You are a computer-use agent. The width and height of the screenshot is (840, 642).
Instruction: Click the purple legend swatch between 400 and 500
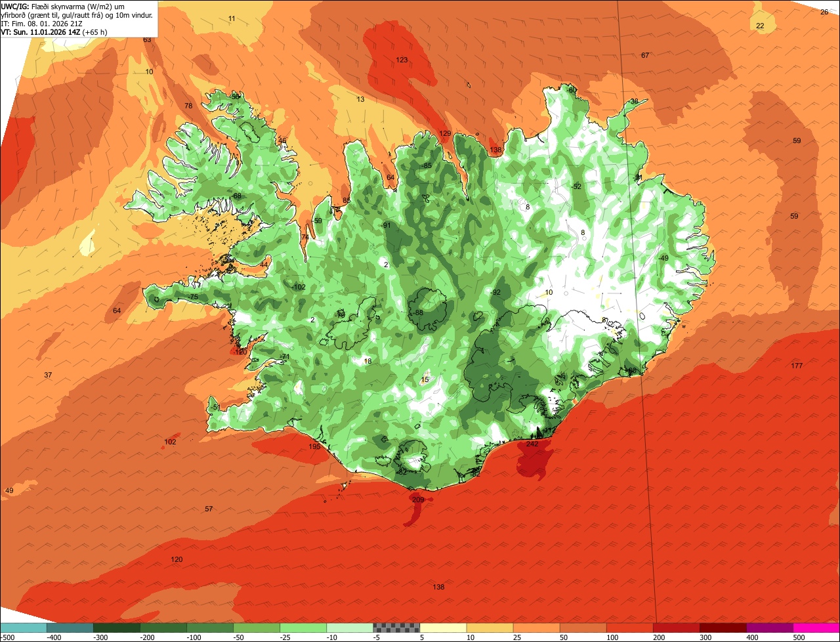tap(770, 628)
